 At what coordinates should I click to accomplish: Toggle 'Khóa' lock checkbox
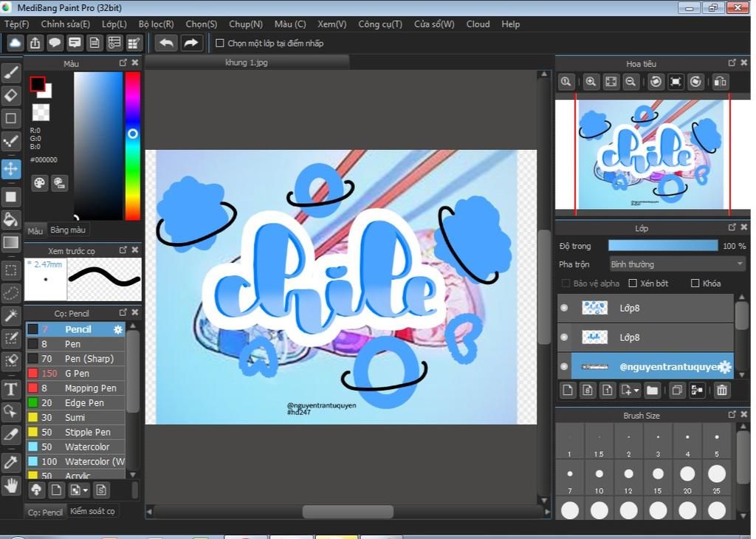[695, 283]
